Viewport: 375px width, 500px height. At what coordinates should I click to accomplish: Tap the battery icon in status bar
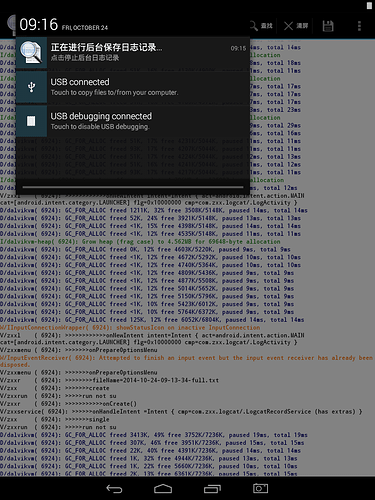coord(369,6)
